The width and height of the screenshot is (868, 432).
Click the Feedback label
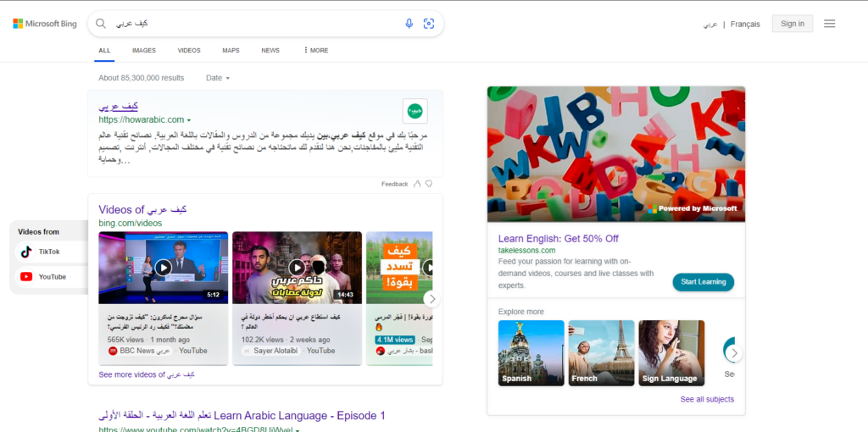(395, 184)
